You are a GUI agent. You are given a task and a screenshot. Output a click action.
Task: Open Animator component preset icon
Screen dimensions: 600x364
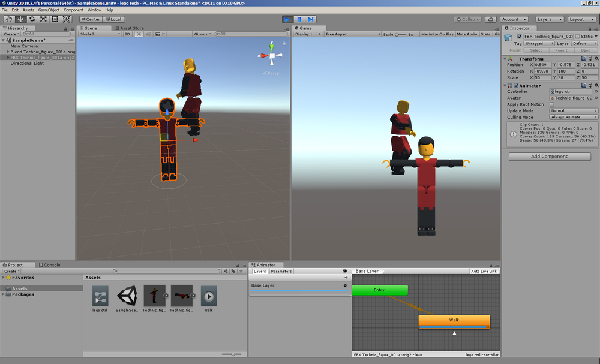click(x=590, y=86)
